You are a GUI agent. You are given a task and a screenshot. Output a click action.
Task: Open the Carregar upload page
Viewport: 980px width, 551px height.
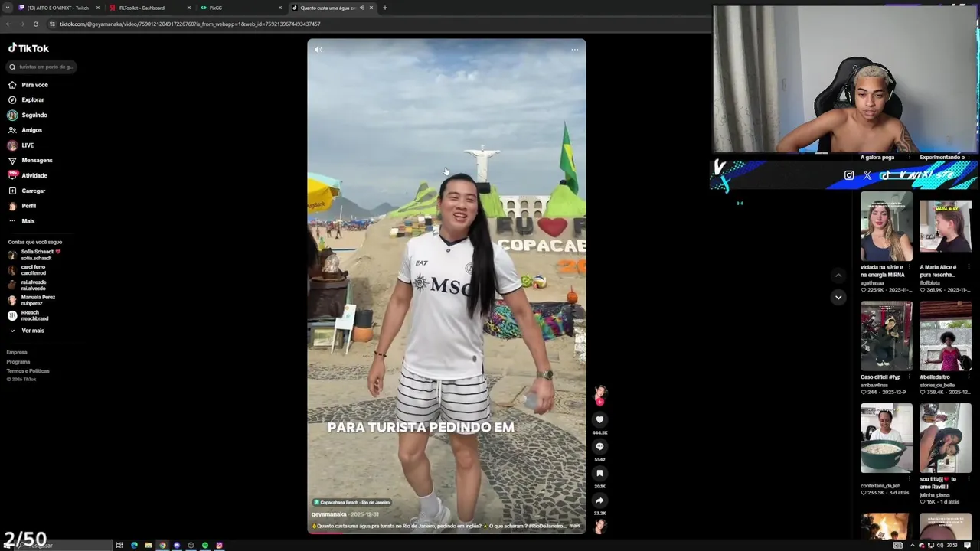coord(27,191)
